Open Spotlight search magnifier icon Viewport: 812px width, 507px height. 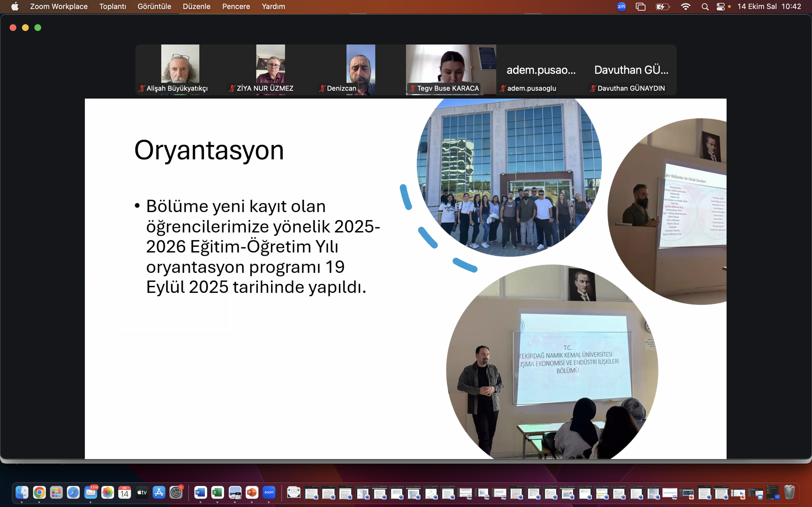[705, 6]
